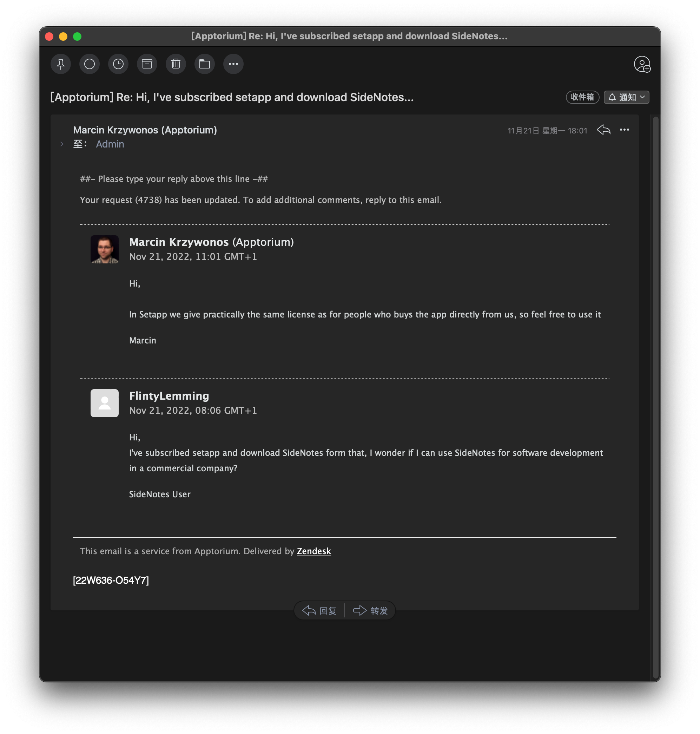Viewport: 700px width, 734px height.
Task: Minimize the window with the yellow button
Action: tap(63, 37)
